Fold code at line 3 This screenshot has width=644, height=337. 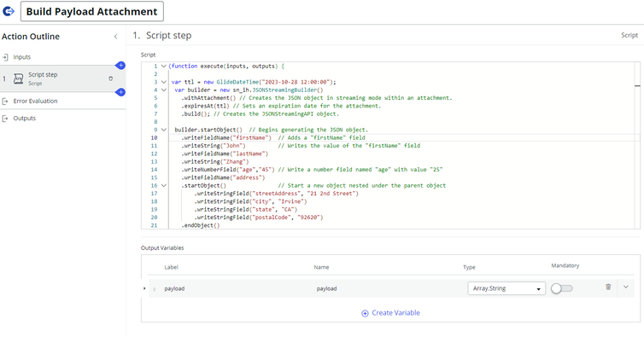[x=163, y=82]
